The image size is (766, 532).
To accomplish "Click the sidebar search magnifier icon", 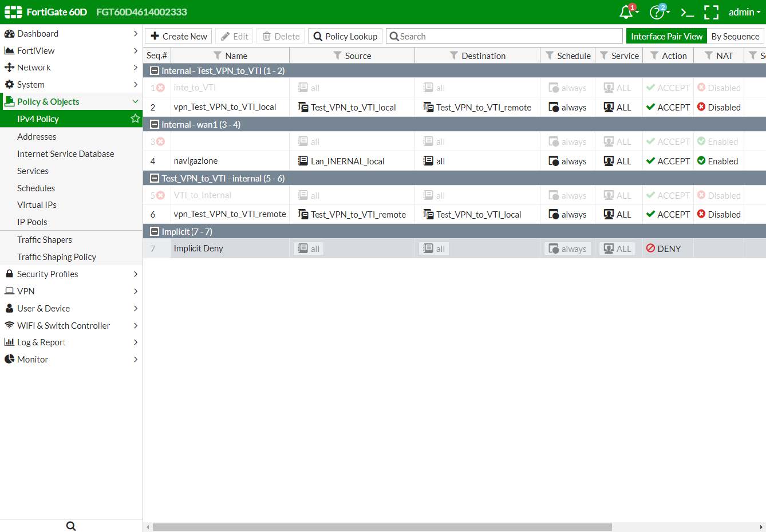I will pos(71,526).
